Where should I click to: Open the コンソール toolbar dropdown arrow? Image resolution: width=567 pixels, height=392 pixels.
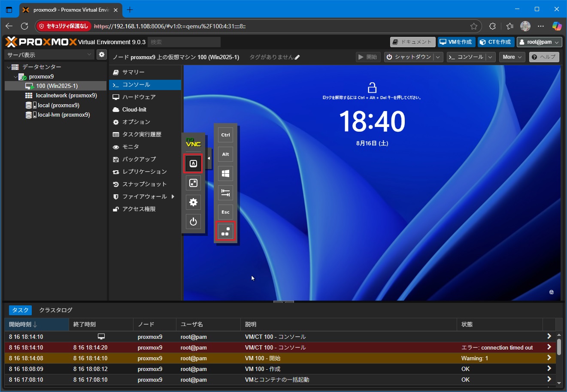tap(491, 57)
